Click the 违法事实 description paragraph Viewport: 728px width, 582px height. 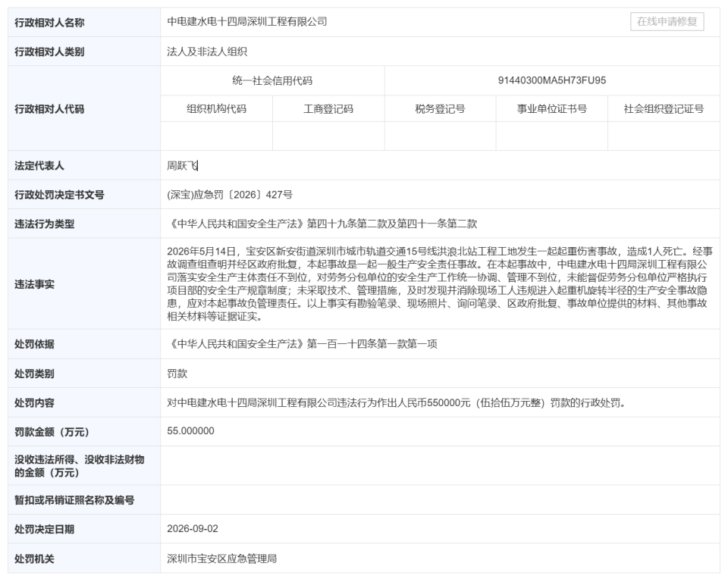pyautogui.click(x=440, y=284)
